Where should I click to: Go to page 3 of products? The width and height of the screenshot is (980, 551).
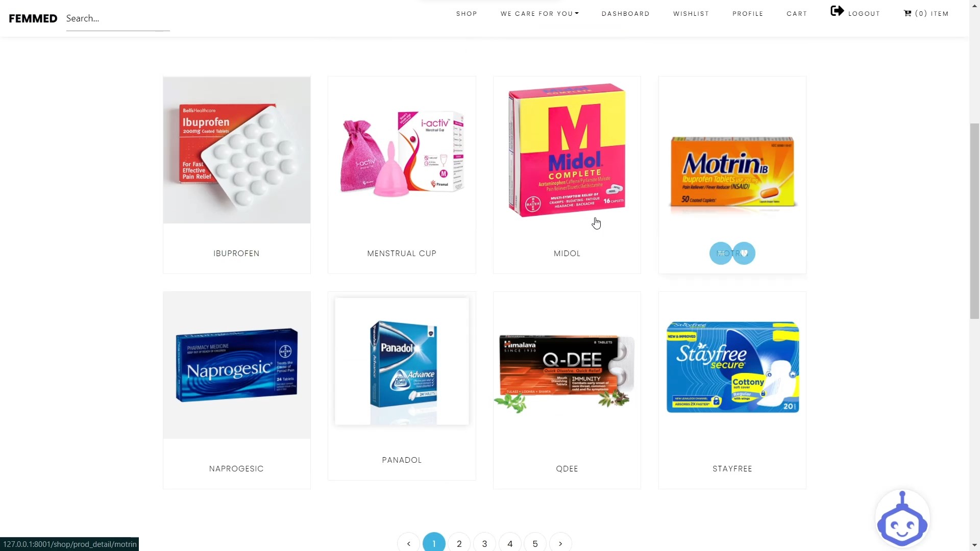(x=484, y=543)
